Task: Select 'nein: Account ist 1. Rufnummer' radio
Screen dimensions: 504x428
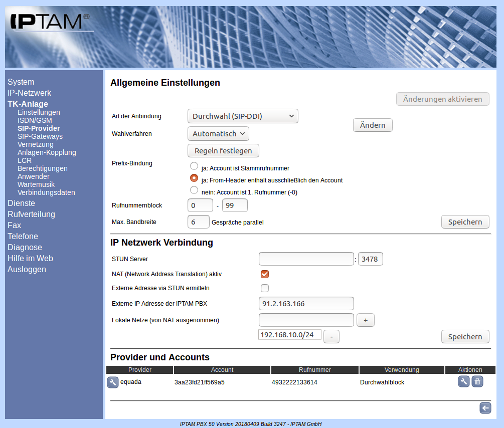Action: point(194,190)
